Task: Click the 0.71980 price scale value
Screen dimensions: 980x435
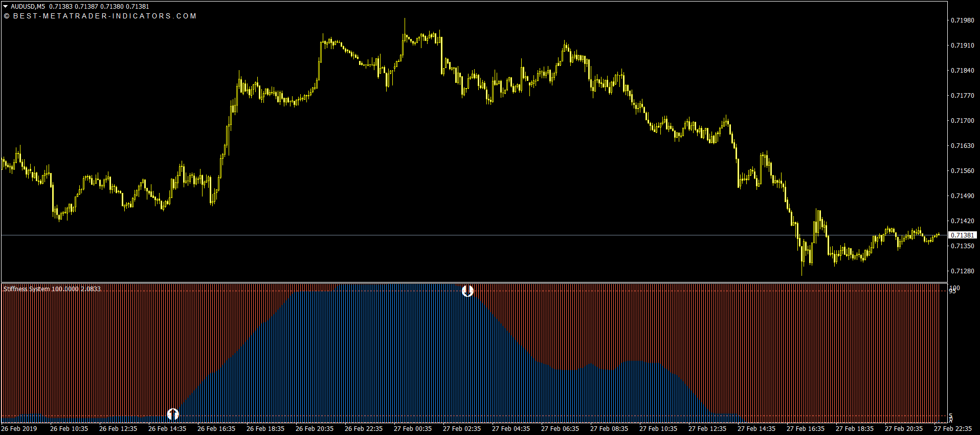Action: (962, 20)
